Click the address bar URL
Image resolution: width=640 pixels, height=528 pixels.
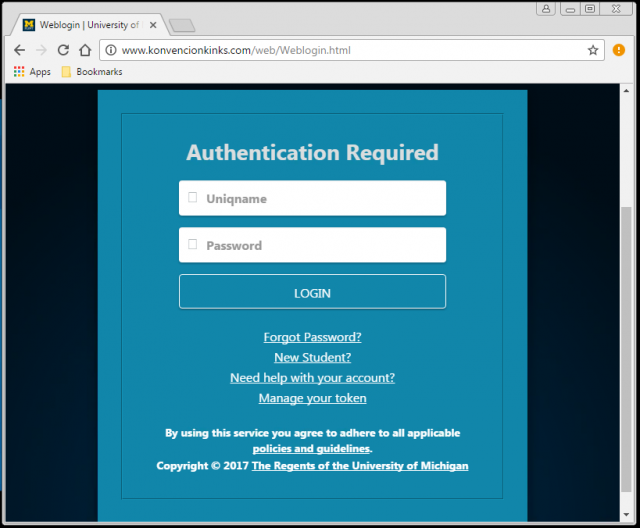(236, 50)
